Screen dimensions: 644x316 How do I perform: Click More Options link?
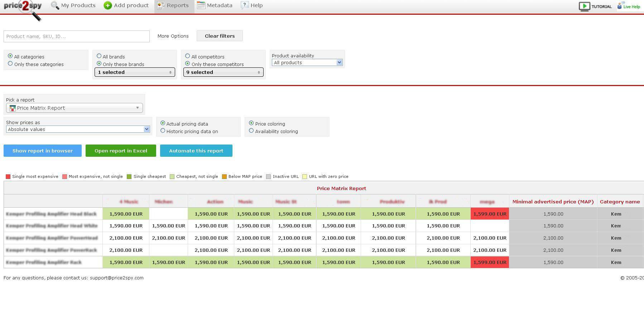tap(173, 36)
